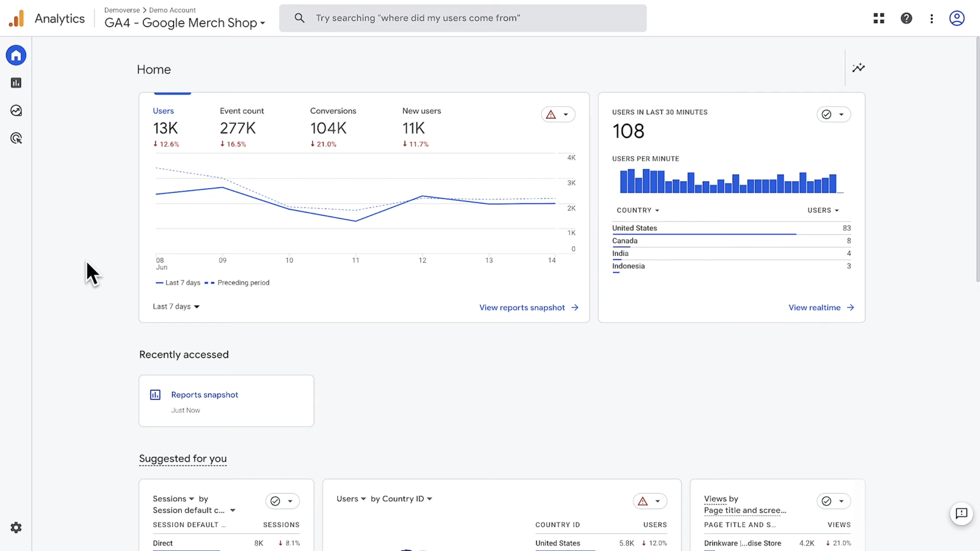This screenshot has width=980, height=551.
Task: Select the Conversions metric tab
Action: tap(333, 127)
